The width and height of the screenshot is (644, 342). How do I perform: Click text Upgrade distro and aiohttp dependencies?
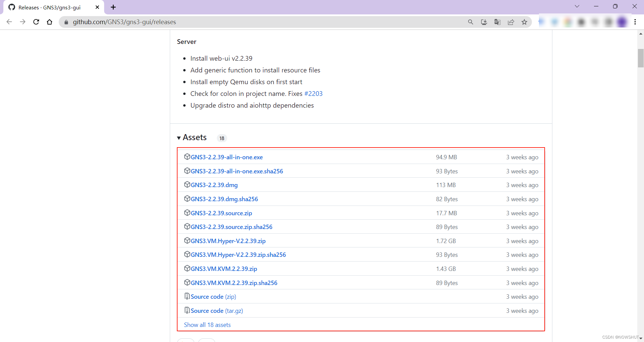[x=252, y=105]
